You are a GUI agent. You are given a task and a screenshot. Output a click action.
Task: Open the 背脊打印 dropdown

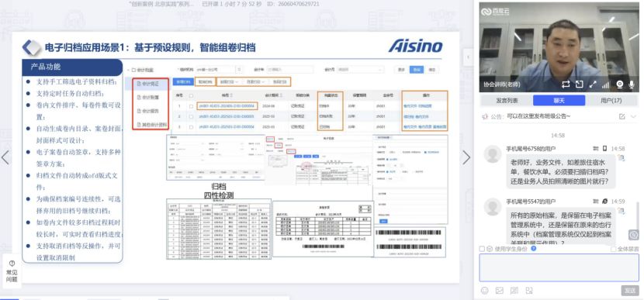coord(255,82)
